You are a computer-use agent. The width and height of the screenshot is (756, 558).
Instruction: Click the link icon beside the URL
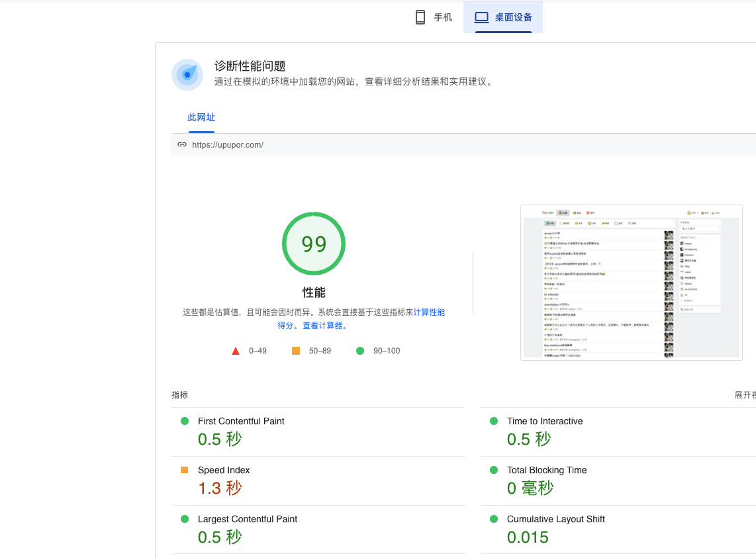[x=182, y=144]
